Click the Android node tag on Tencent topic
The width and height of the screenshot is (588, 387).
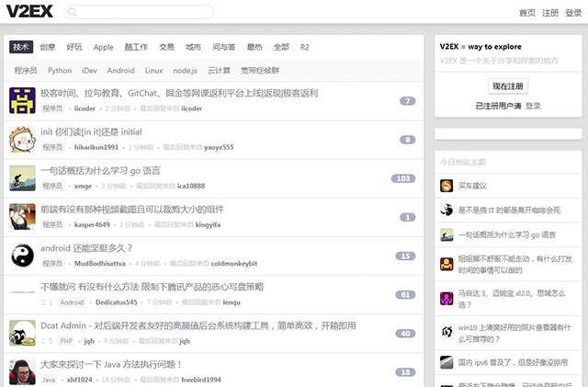pyautogui.click(x=72, y=302)
